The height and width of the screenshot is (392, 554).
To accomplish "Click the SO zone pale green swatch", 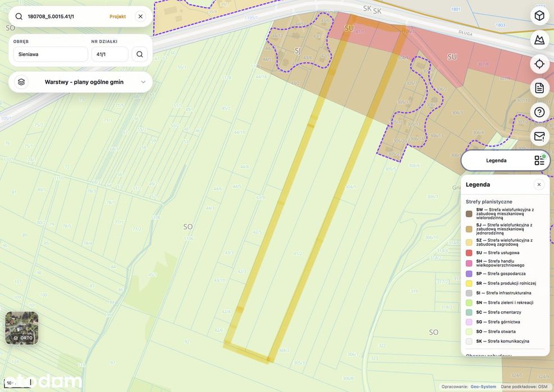I will click(x=469, y=331).
